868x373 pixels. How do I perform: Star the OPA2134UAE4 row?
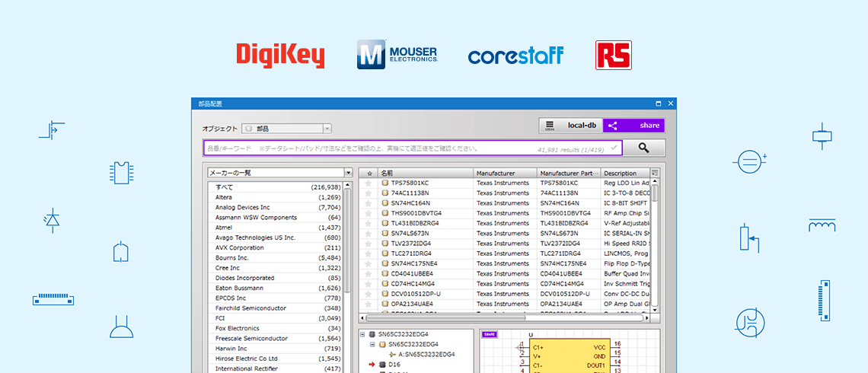[368, 304]
